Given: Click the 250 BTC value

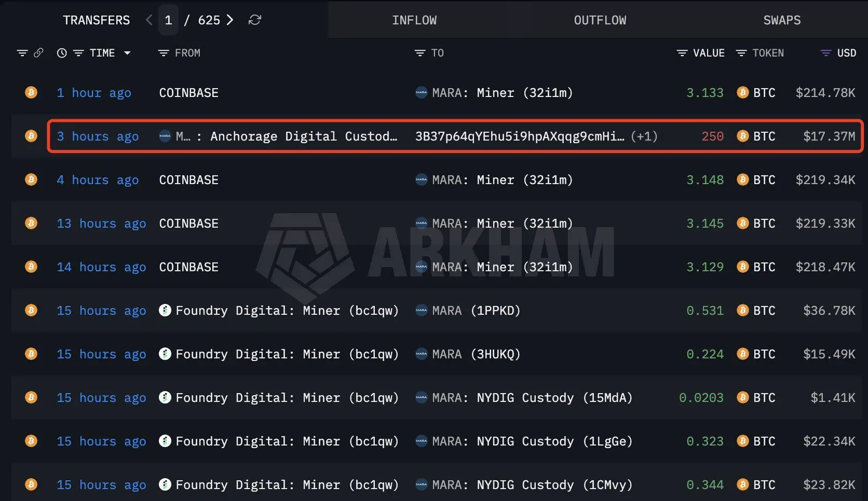Looking at the screenshot, I should coord(713,136).
